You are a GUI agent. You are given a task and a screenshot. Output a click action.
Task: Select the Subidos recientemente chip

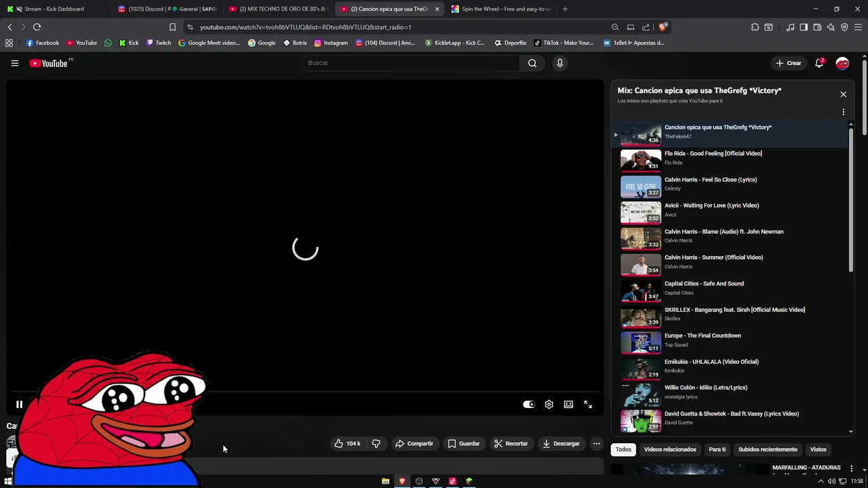pos(768,449)
